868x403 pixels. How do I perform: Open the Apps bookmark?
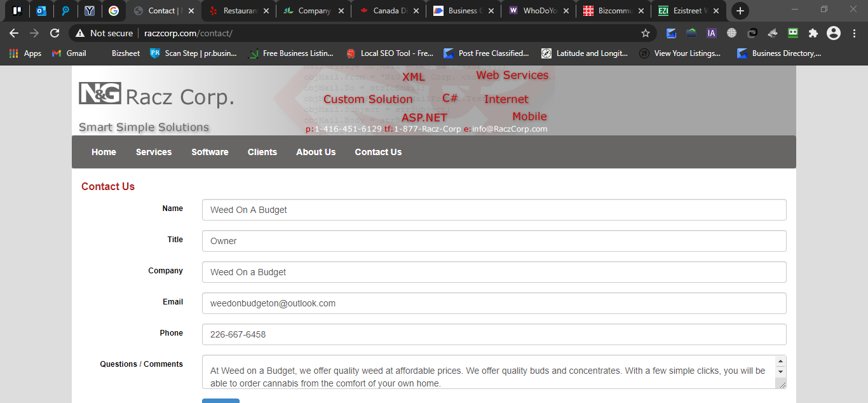click(x=25, y=53)
